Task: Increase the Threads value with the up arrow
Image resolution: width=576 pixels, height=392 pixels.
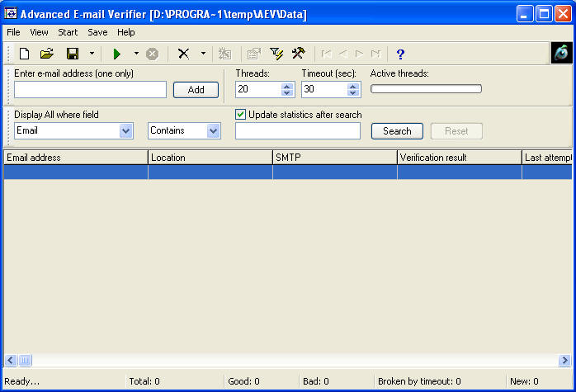Action: (287, 86)
